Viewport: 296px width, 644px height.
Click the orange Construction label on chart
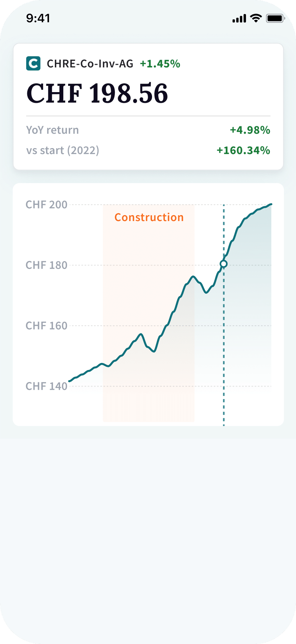click(x=149, y=217)
